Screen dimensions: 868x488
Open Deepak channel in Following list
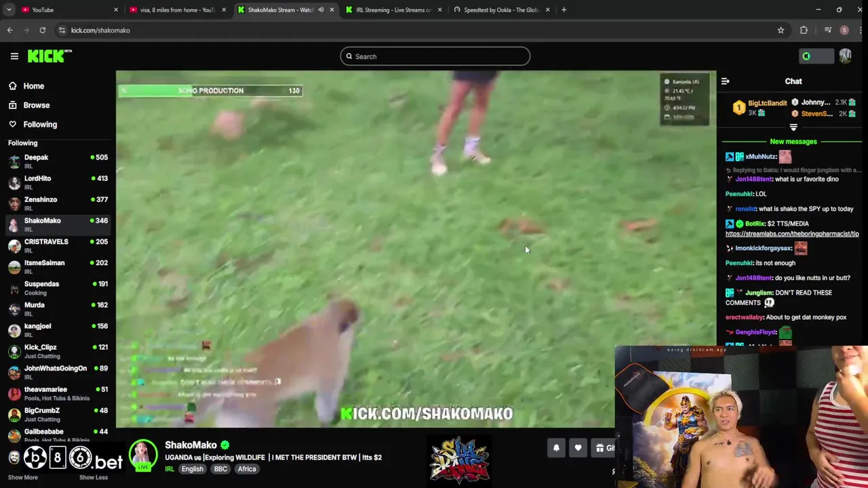pos(58,161)
